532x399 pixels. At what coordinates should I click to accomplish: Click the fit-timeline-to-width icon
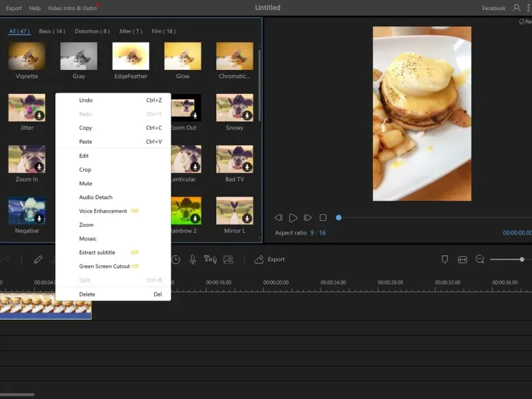coord(462,259)
